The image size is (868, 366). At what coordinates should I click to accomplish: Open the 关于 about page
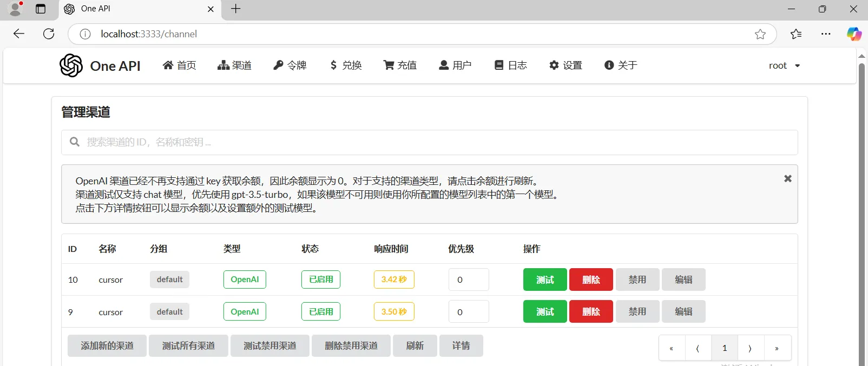coord(621,65)
